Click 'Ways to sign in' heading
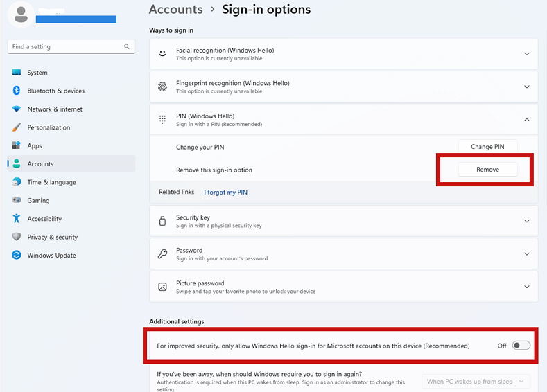Image resolution: width=547 pixels, height=392 pixels. pyautogui.click(x=171, y=30)
